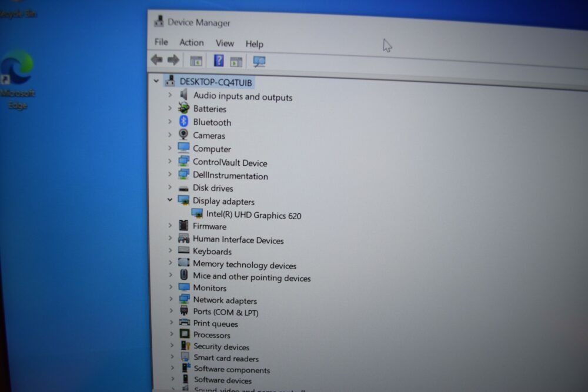
Task: Click the Back arrow toolbar icon
Action: point(157,59)
